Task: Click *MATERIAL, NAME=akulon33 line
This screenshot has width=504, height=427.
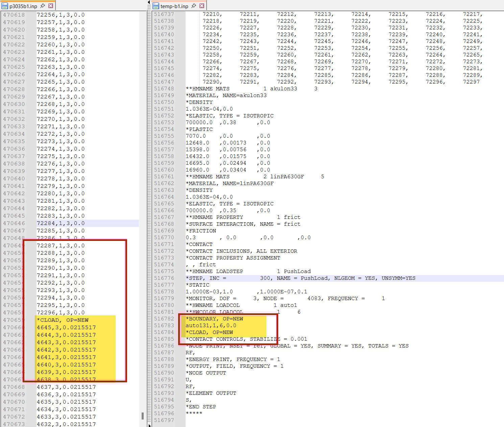Action: click(226, 95)
